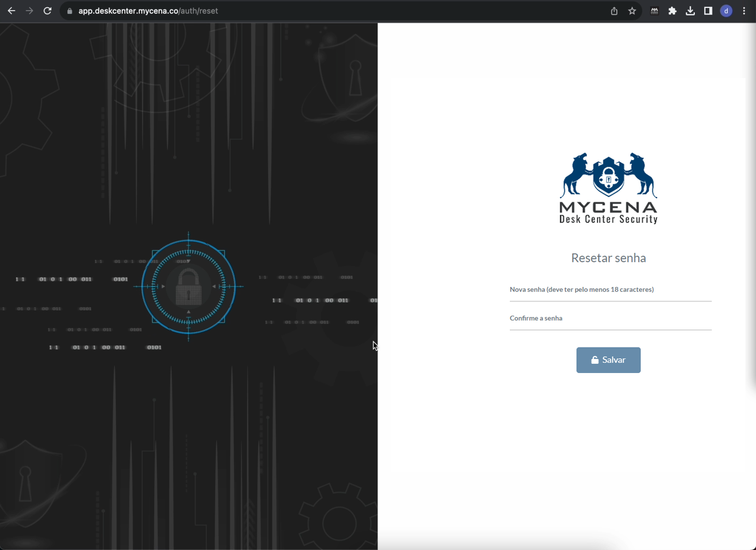This screenshot has width=756, height=550.
Task: Open the browser downloads panel
Action: (x=690, y=11)
